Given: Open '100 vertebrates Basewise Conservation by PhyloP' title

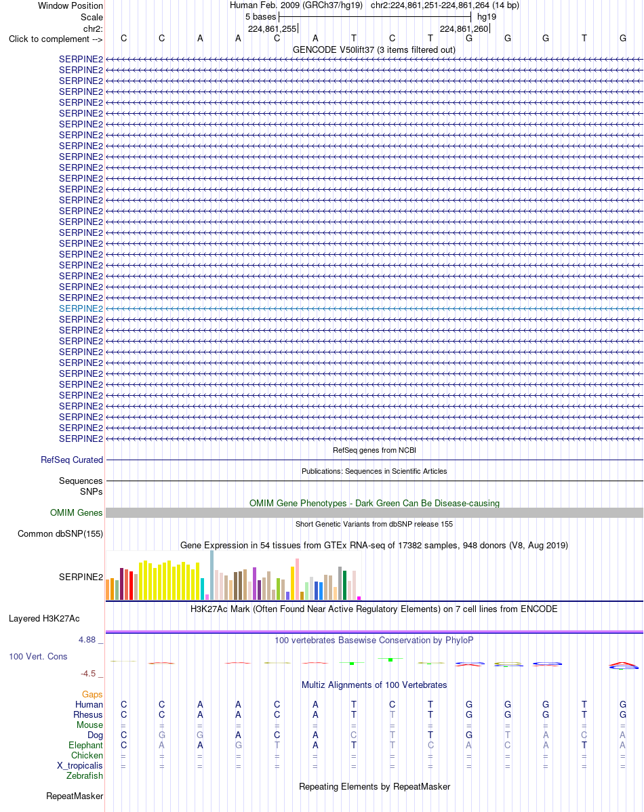Looking at the screenshot, I should [x=374, y=640].
